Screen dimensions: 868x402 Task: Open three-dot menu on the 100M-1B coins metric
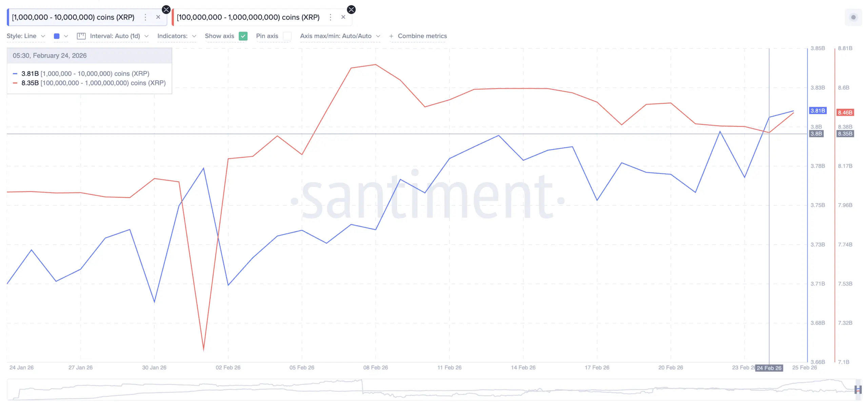pos(331,17)
